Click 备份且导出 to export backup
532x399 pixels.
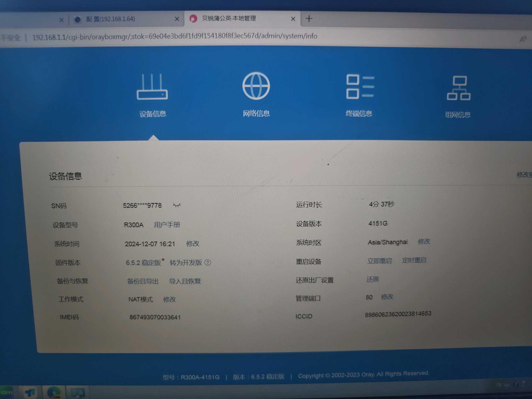[143, 281]
